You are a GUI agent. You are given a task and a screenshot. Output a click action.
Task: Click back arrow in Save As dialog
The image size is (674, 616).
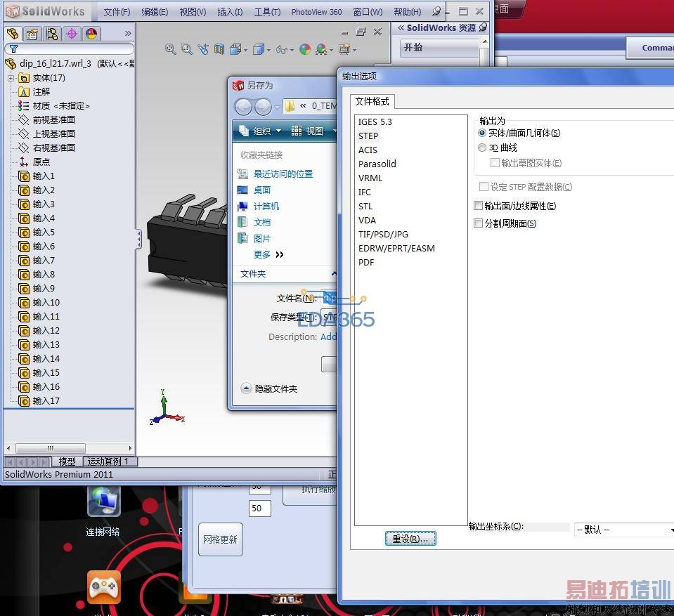243,107
